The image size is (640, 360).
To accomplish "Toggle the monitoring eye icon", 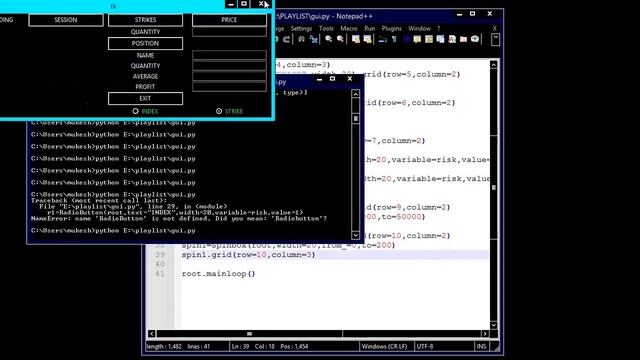I will [x=475, y=39].
